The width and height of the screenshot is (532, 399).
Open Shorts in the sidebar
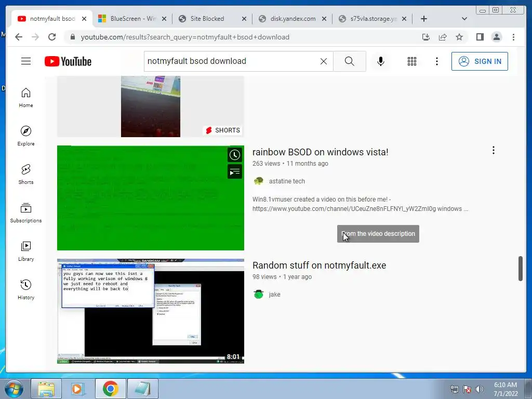pos(26,175)
